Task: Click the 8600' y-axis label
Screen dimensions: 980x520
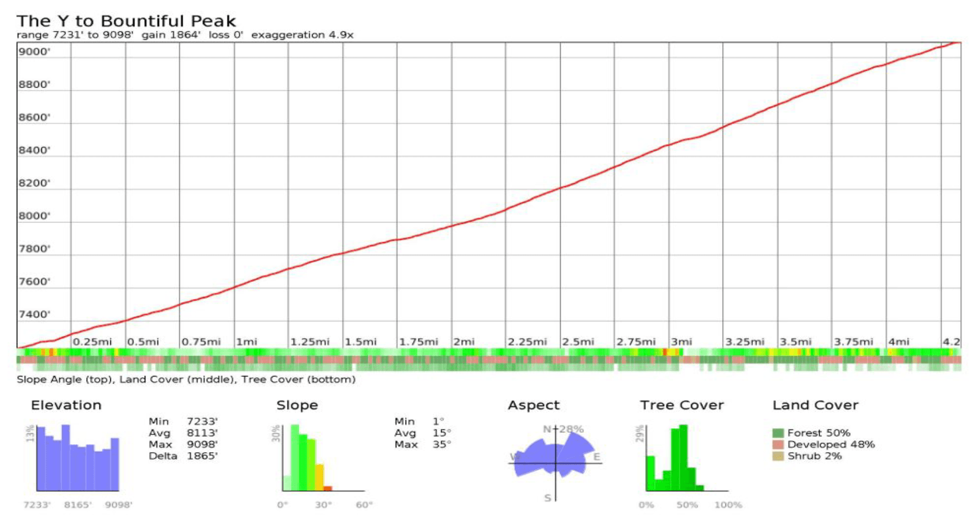Action: click(34, 118)
